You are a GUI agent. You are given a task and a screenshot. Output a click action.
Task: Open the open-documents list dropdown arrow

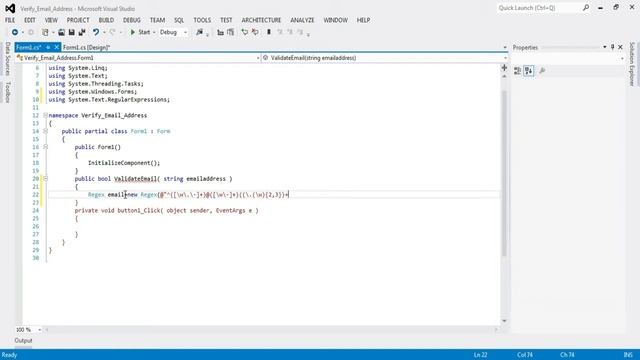505,47
